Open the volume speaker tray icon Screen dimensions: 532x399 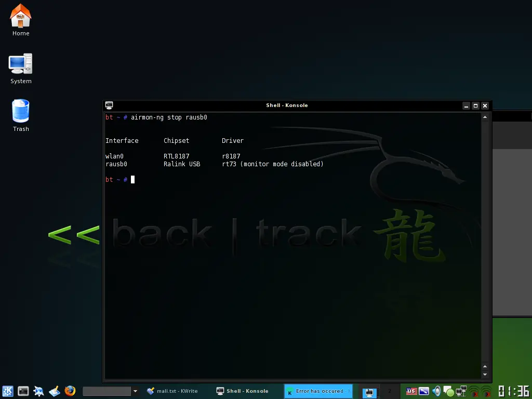click(436, 391)
